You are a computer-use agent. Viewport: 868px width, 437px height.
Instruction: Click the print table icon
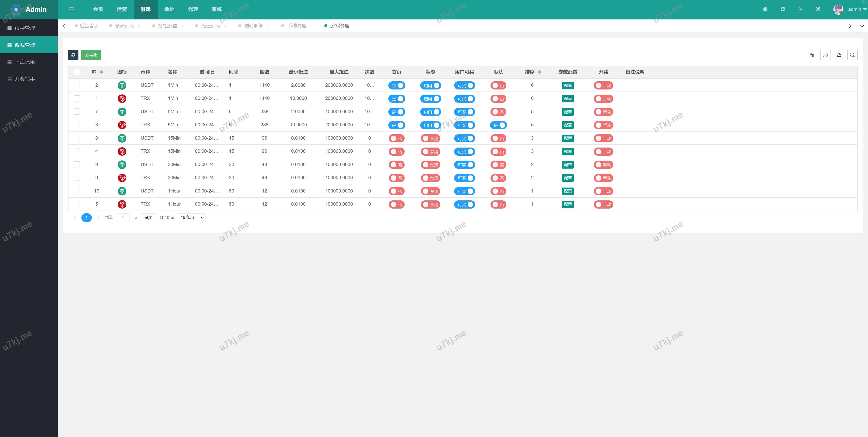[x=825, y=55]
